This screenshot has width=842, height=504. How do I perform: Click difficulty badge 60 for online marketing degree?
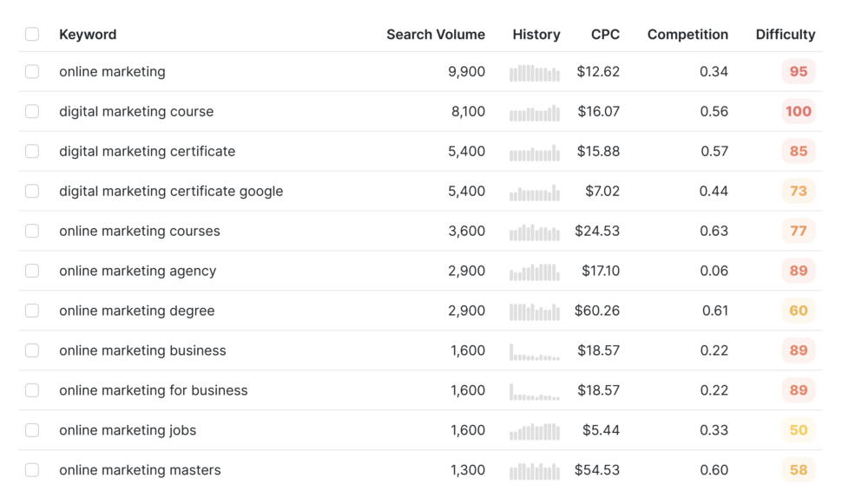pos(798,311)
